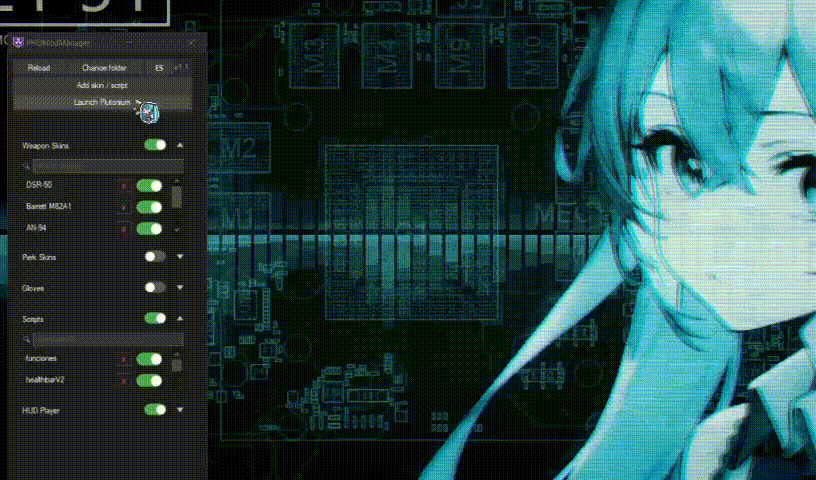The width and height of the screenshot is (816, 480).
Task: Switch language with the ES button
Action: coord(159,68)
